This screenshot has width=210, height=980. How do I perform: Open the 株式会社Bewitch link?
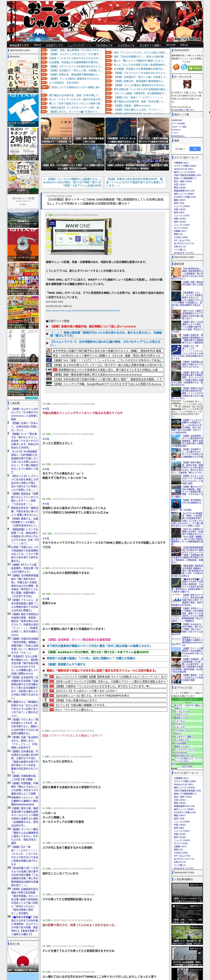178,136
